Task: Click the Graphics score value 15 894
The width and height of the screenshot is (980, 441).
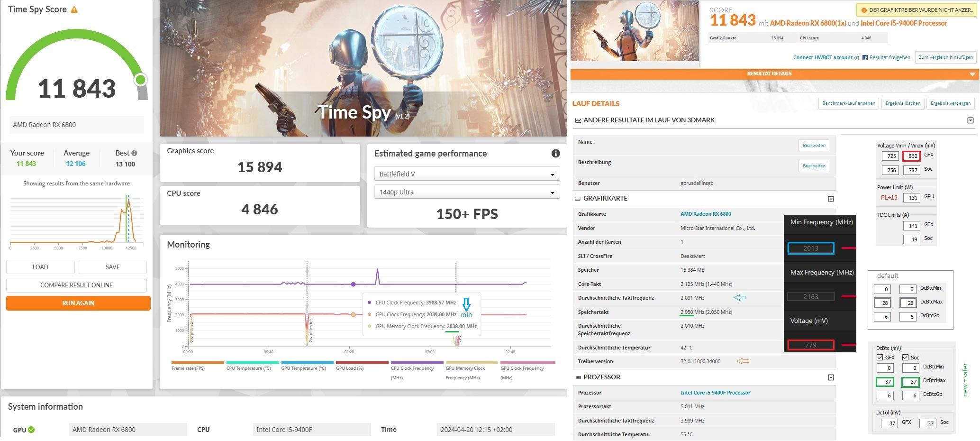Action: pos(260,167)
